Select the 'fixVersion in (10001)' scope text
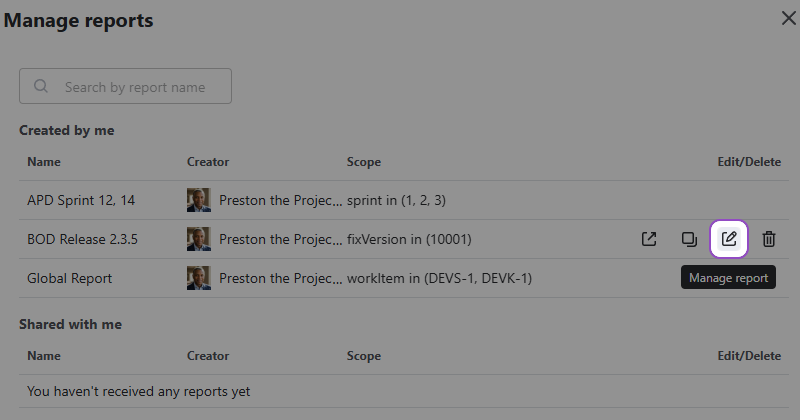The height and width of the screenshot is (420, 800). [x=409, y=239]
